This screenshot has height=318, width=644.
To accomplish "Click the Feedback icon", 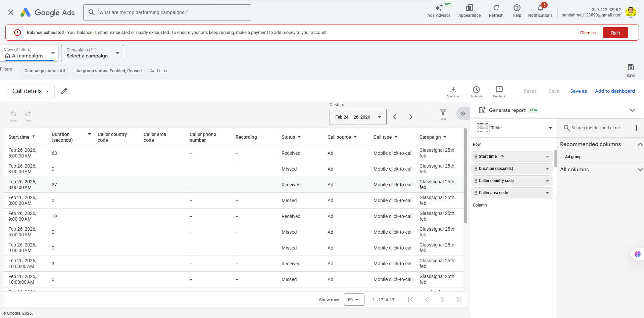I will coord(499,90).
